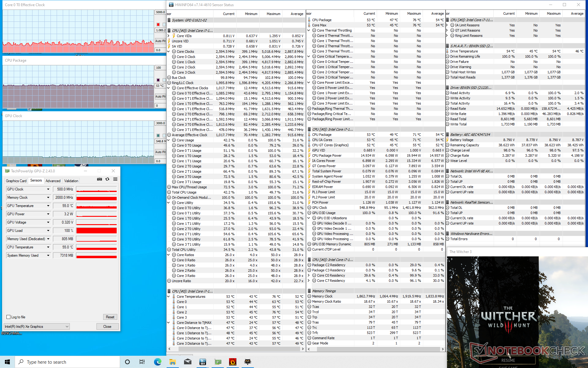Open the GPU-Z hamburger menu
Viewport: 588px width, 368px height.
(x=115, y=179)
